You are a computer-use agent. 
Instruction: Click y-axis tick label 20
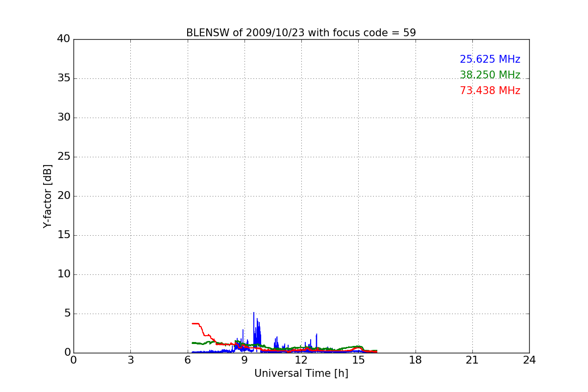coord(64,196)
